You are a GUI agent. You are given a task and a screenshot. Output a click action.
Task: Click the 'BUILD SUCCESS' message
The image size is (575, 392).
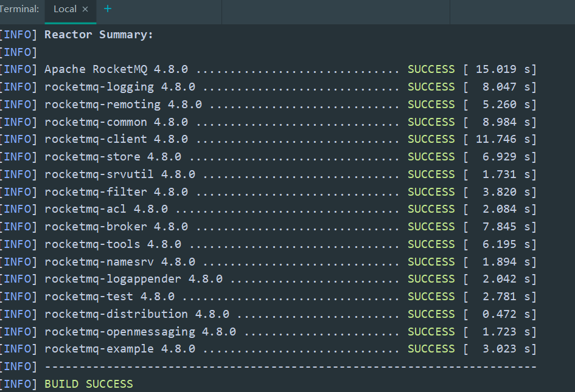point(89,384)
